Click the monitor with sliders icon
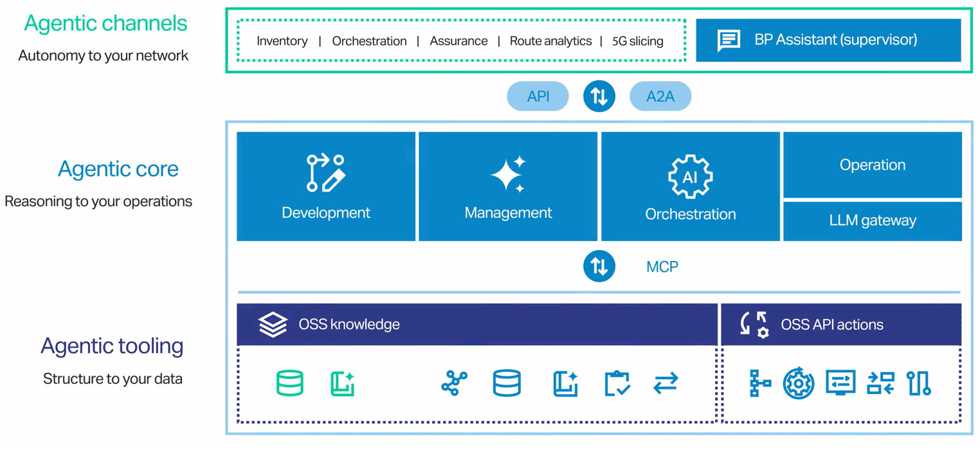The height and width of the screenshot is (450, 980). [x=840, y=383]
